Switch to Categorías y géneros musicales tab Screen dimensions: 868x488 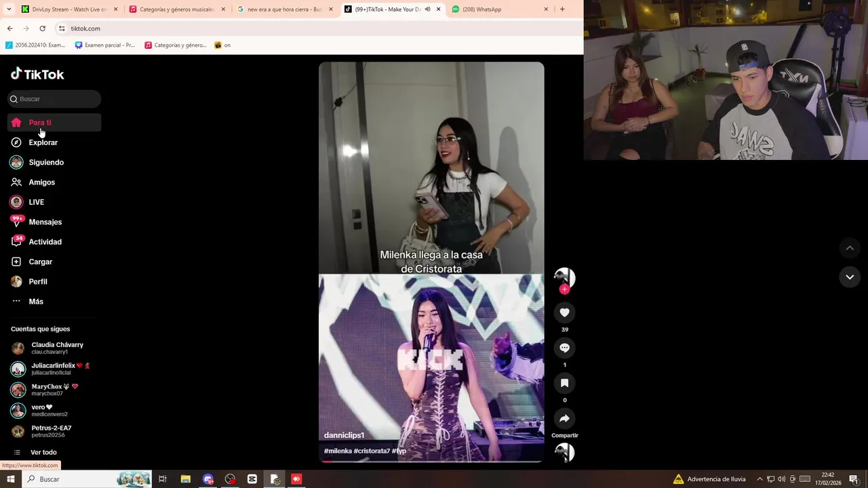point(176,9)
